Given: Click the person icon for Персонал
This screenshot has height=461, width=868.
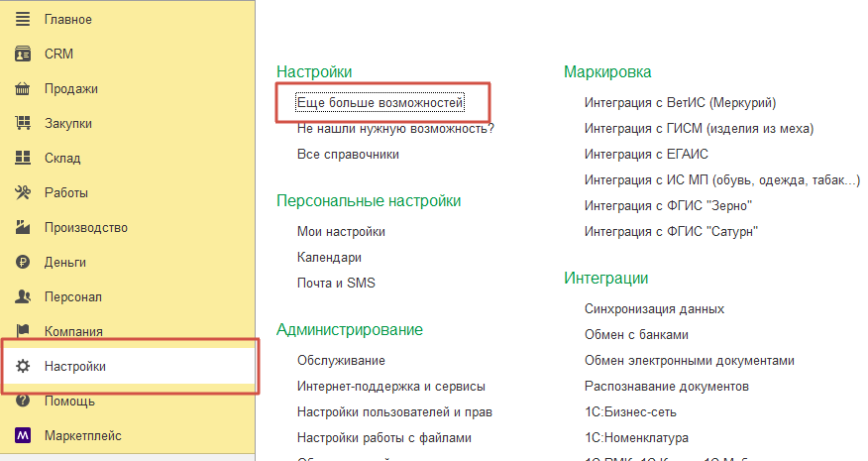Looking at the screenshot, I should [x=24, y=296].
